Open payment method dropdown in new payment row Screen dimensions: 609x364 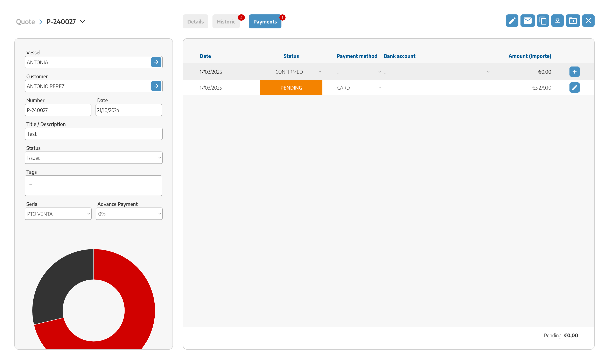tap(359, 72)
